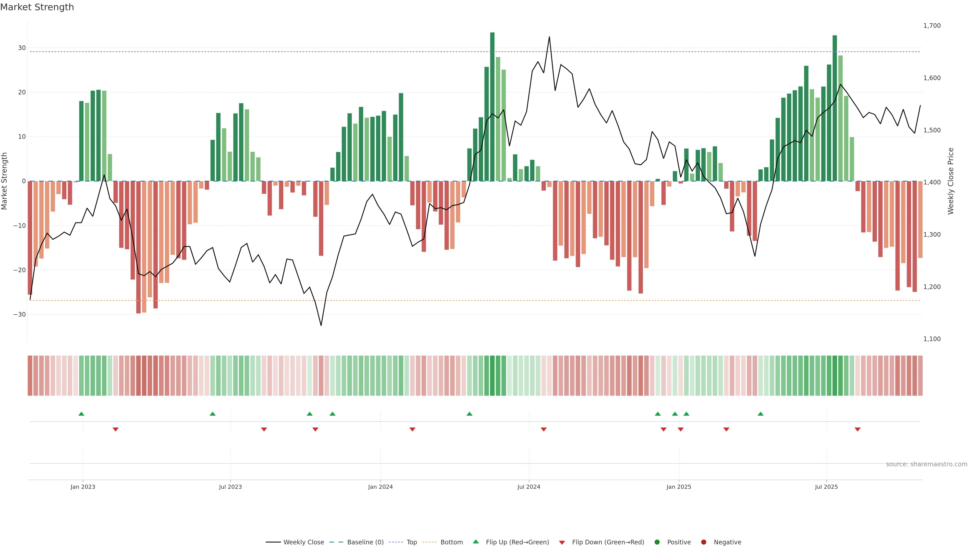This screenshot has width=980, height=551.
Task: Click the flip-up triangle just before Jul 2023
Action: (x=213, y=414)
